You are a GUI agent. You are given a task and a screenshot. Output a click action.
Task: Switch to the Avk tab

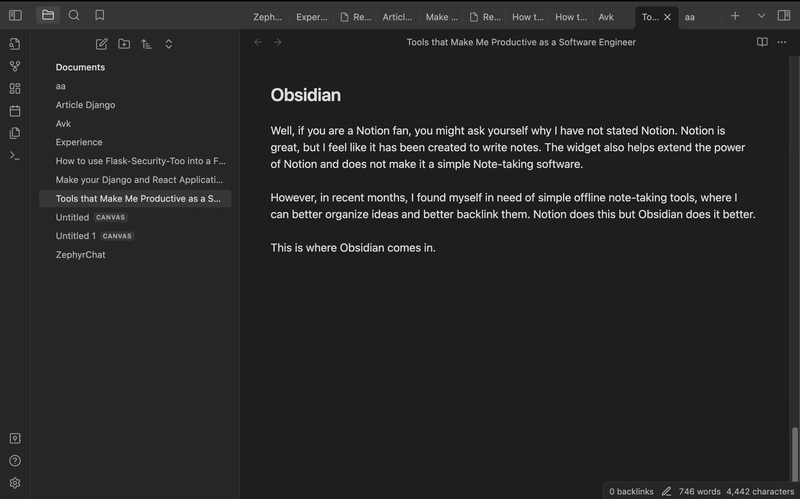606,17
